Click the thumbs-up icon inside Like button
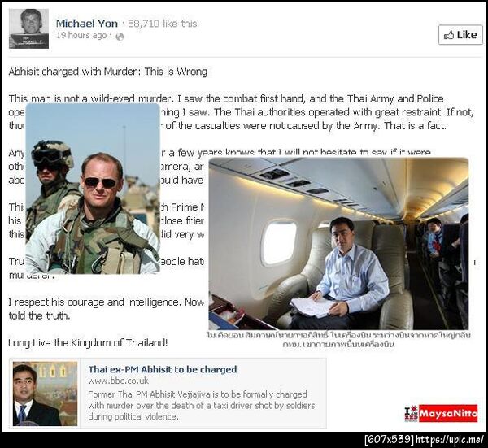This screenshot has height=448, width=488. [x=449, y=35]
